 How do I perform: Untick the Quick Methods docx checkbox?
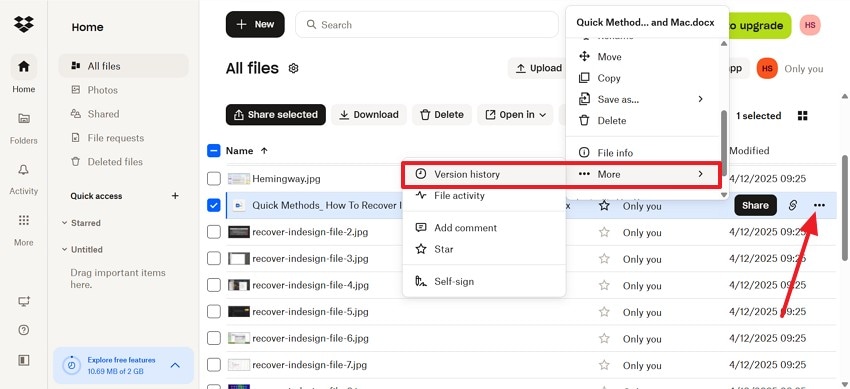(x=214, y=205)
